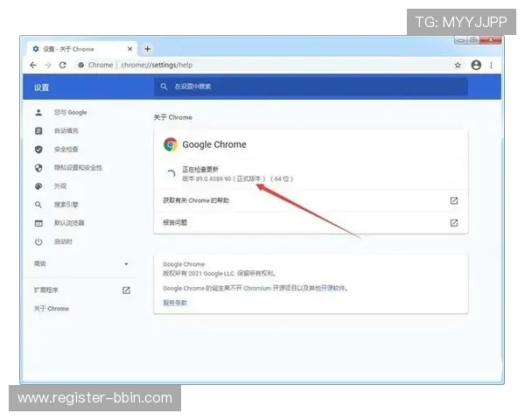Open the profile avatar icon
The width and height of the screenshot is (525, 420).
(476, 65)
